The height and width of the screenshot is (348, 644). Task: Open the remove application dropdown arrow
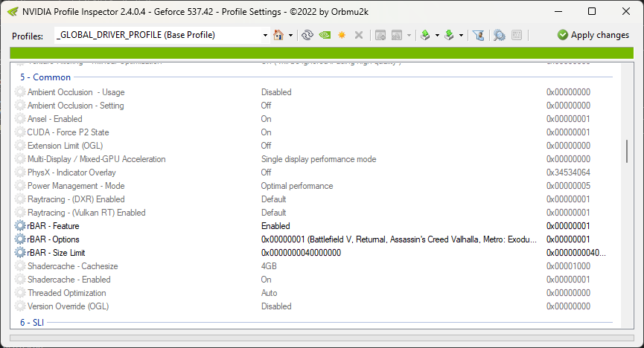[409, 35]
